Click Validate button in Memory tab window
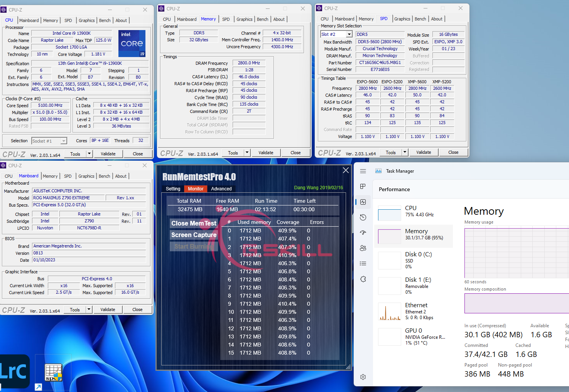Screen dimensions: 569x392 266,153
